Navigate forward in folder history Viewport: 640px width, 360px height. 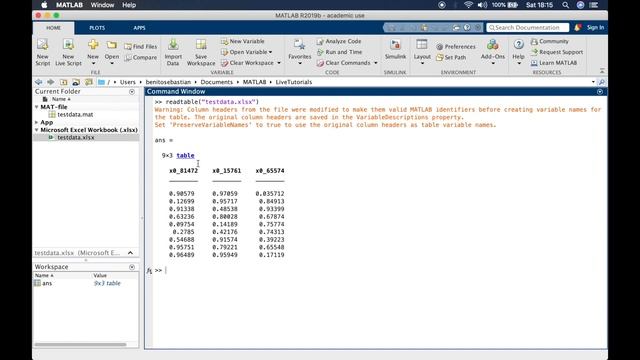(x=51, y=82)
